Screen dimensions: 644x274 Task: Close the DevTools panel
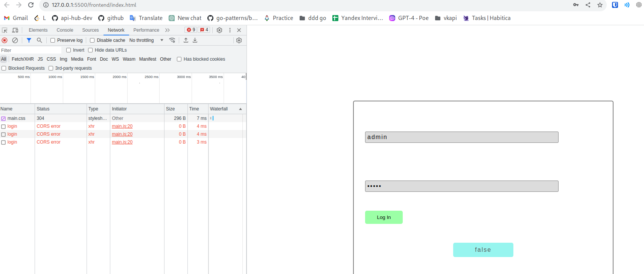pos(239,30)
